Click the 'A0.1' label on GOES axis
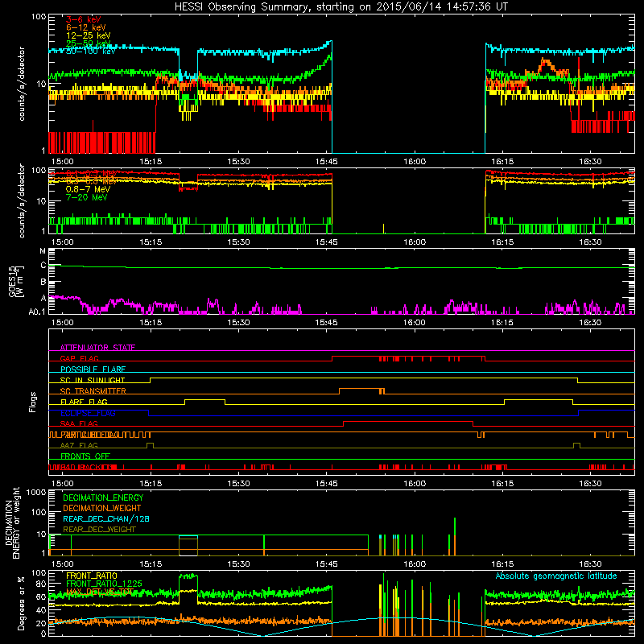The height and width of the screenshot is (644, 644). coord(37,312)
